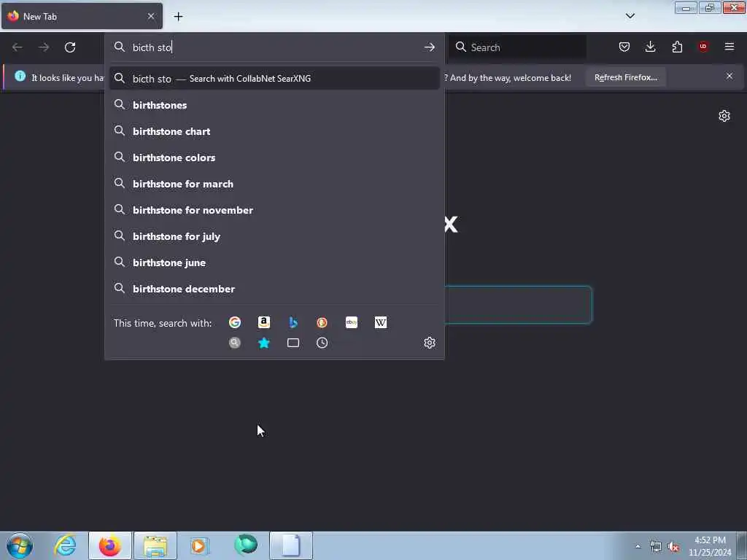This screenshot has height=560, width=747.
Task: Open the clock showing 4:52 PM
Action: (x=710, y=546)
